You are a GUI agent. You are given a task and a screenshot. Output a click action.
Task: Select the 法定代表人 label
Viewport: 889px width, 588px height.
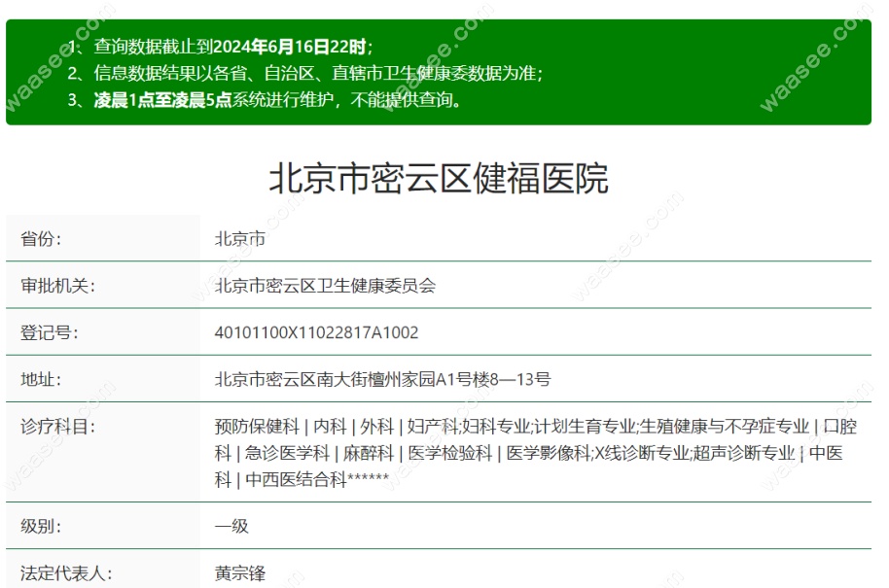tap(66, 573)
